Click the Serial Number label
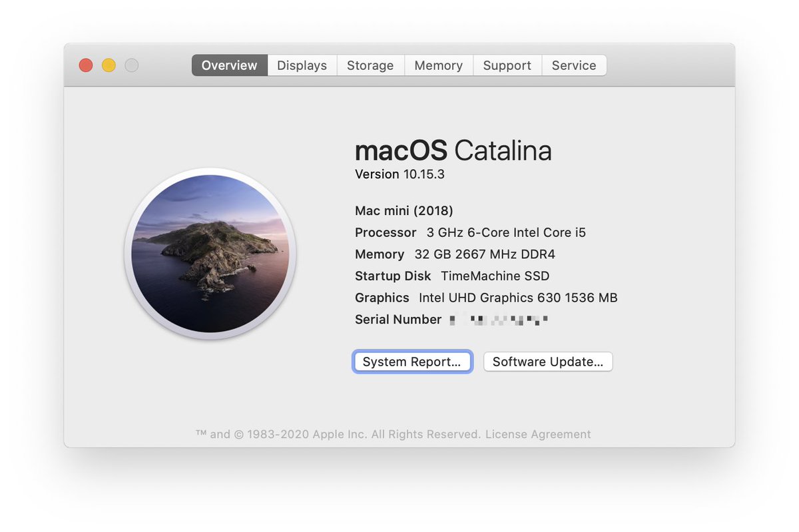Screen dimensions: 799x532 (x=398, y=320)
